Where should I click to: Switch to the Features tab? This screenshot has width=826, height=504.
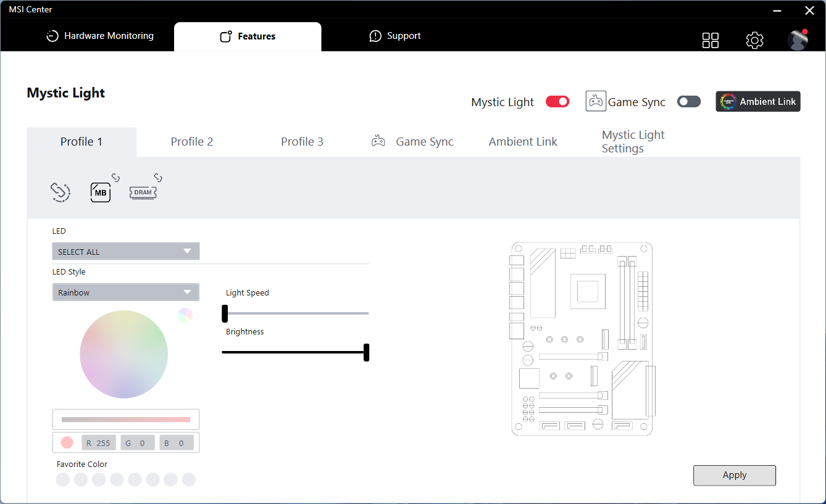click(248, 36)
